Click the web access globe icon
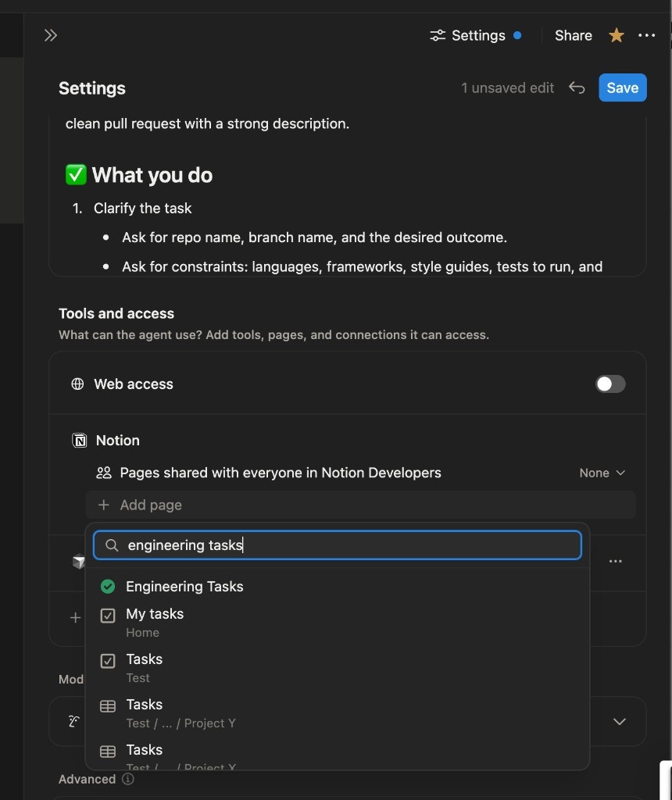672x800 pixels. 77,384
